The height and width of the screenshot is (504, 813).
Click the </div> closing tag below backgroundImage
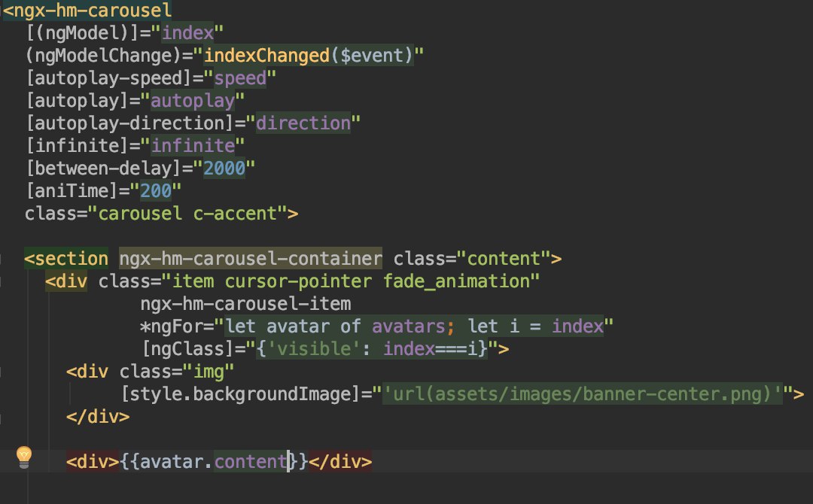pyautogui.click(x=98, y=417)
